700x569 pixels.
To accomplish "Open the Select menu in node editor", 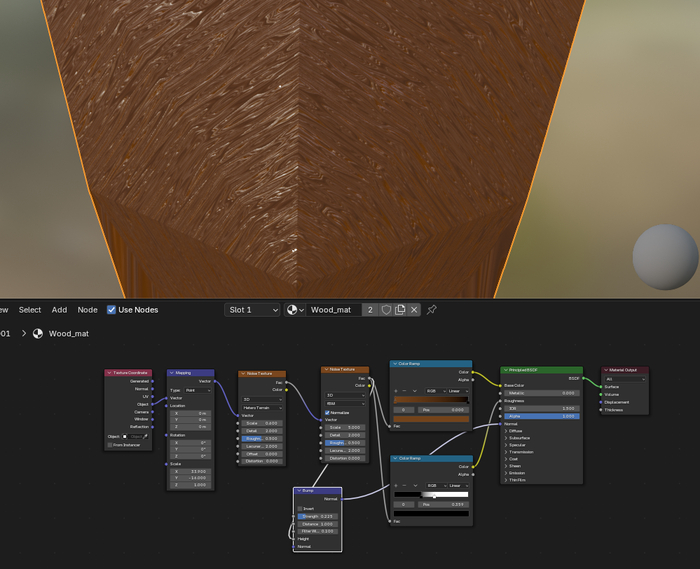I will (x=30, y=310).
